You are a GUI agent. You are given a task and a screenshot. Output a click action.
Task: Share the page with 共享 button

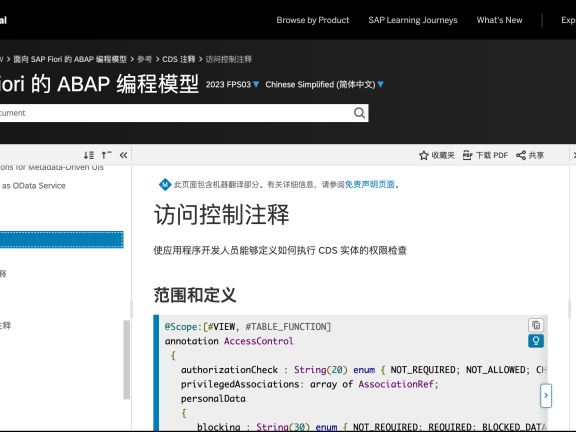tap(530, 155)
